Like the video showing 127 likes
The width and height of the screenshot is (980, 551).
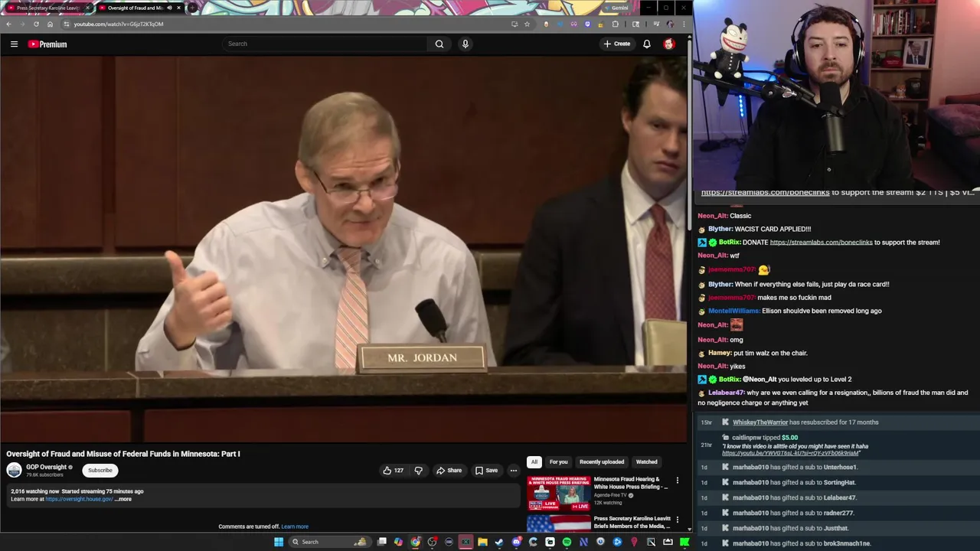(x=393, y=470)
